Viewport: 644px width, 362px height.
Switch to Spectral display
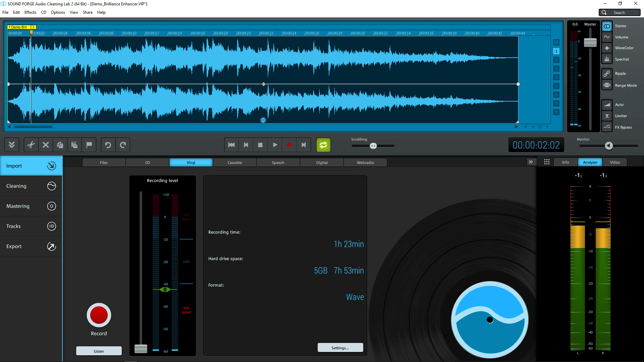[607, 59]
